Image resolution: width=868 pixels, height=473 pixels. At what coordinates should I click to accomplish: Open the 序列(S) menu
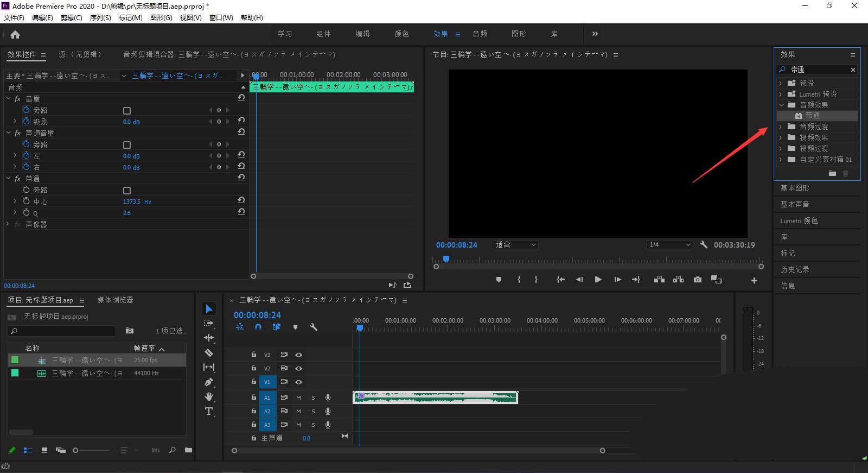point(100,18)
